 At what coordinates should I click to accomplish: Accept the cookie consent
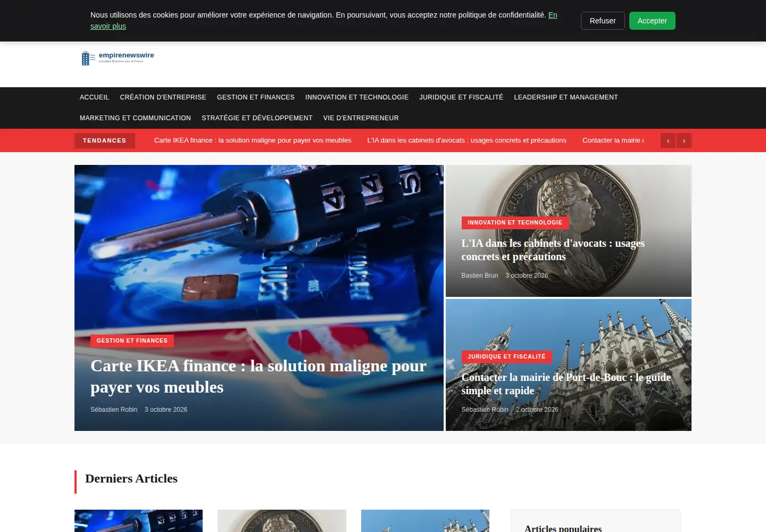click(652, 21)
